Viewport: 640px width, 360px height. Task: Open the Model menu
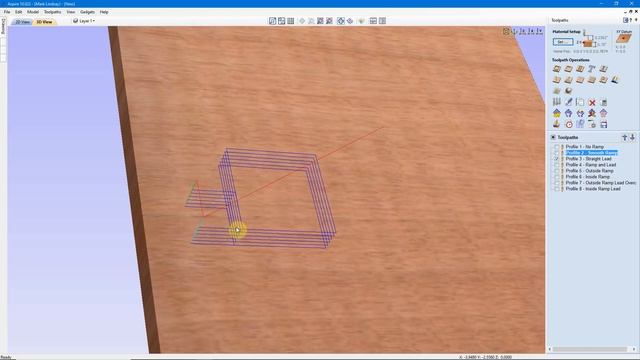click(x=33, y=12)
